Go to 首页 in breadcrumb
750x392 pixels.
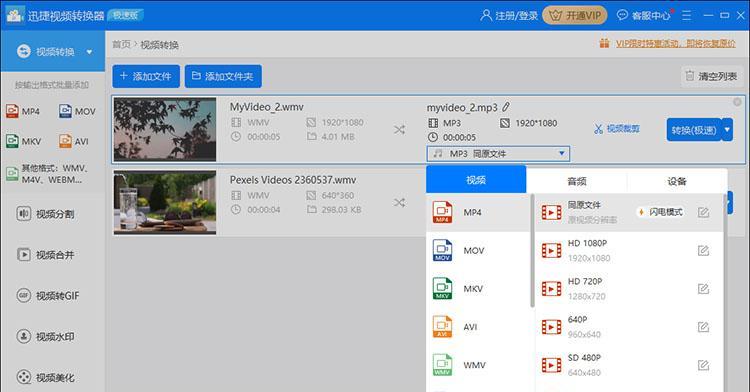point(121,44)
